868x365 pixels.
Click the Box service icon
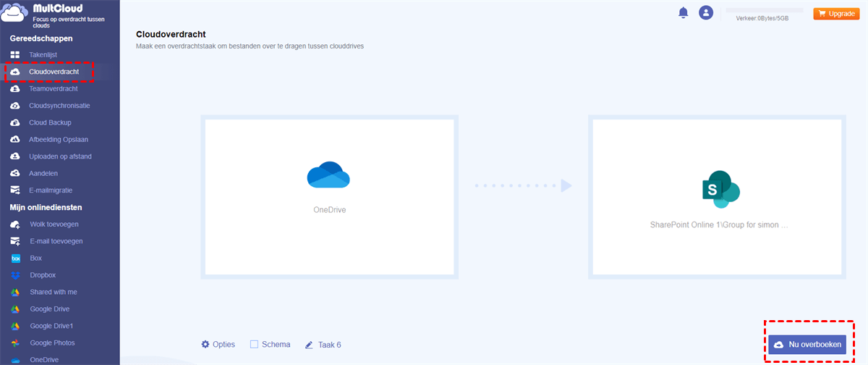15,259
